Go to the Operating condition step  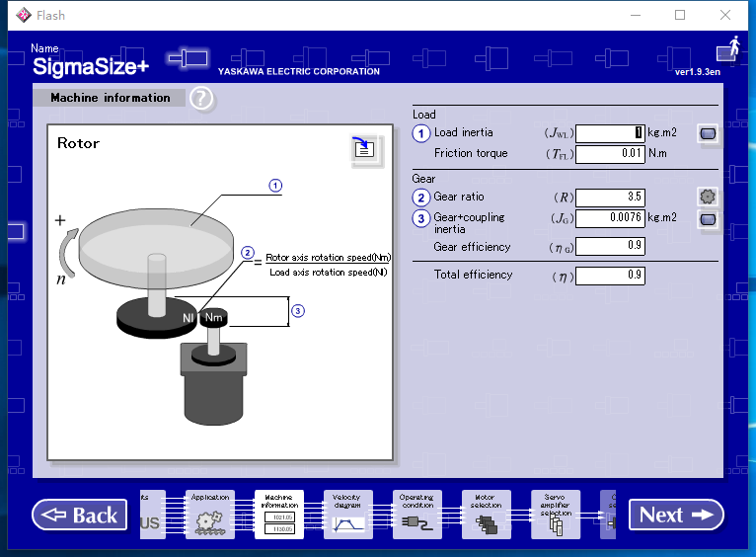[417, 515]
